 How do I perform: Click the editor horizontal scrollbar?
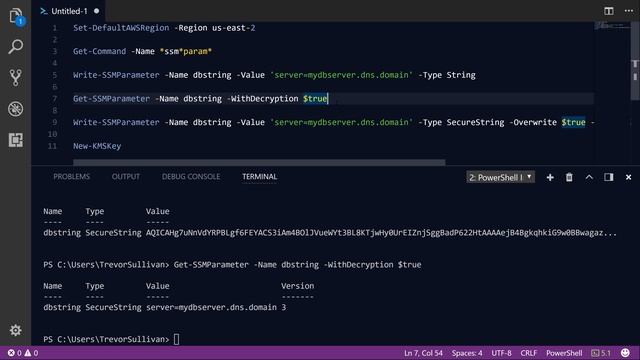pos(259,162)
